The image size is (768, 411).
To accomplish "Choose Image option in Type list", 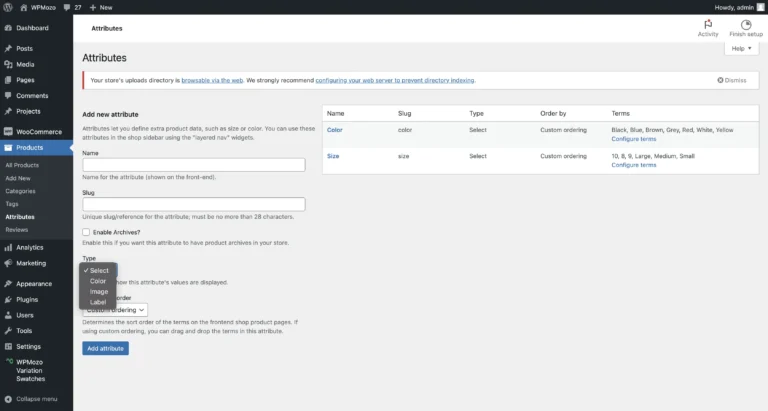I will [x=98, y=291].
